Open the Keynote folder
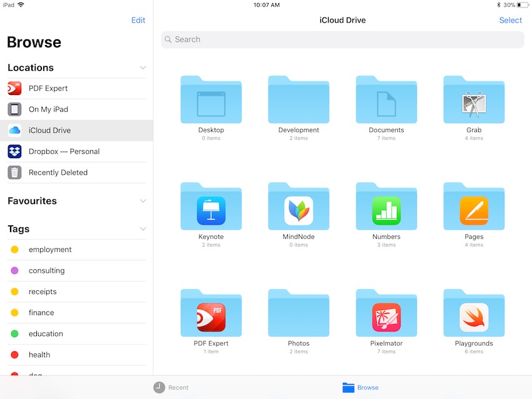The image size is (532, 399). (211, 206)
